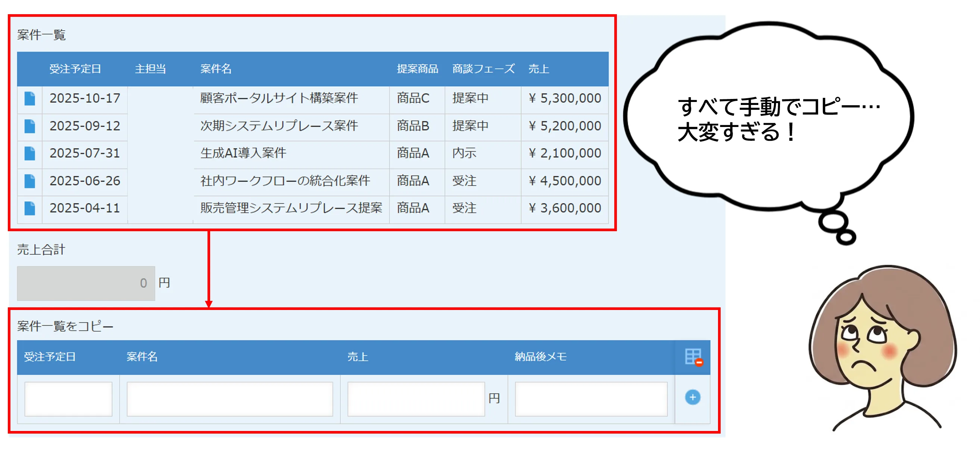Open record icon for 2025-07-31 row
This screenshot has width=980, height=453.
[x=30, y=153]
